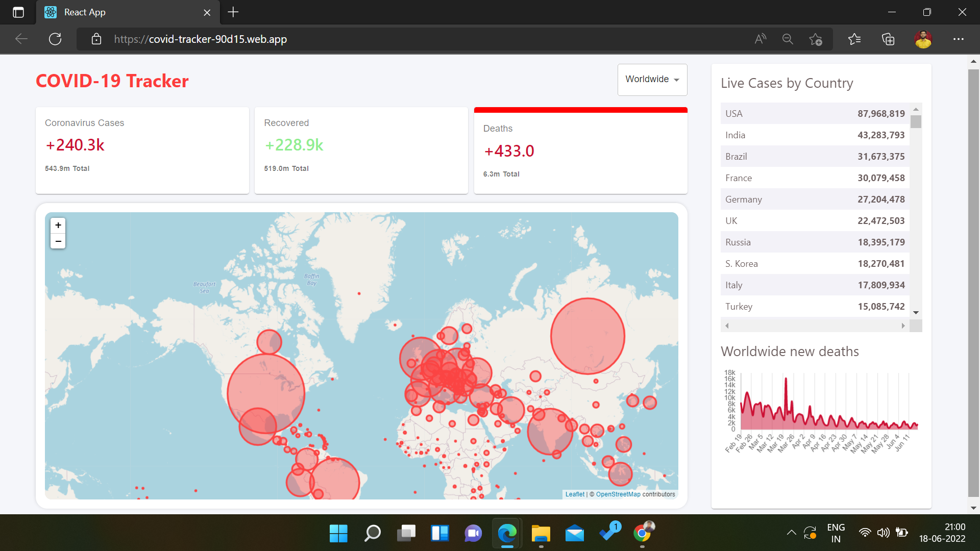Open the OpenStreetMap contributors link

point(618,494)
